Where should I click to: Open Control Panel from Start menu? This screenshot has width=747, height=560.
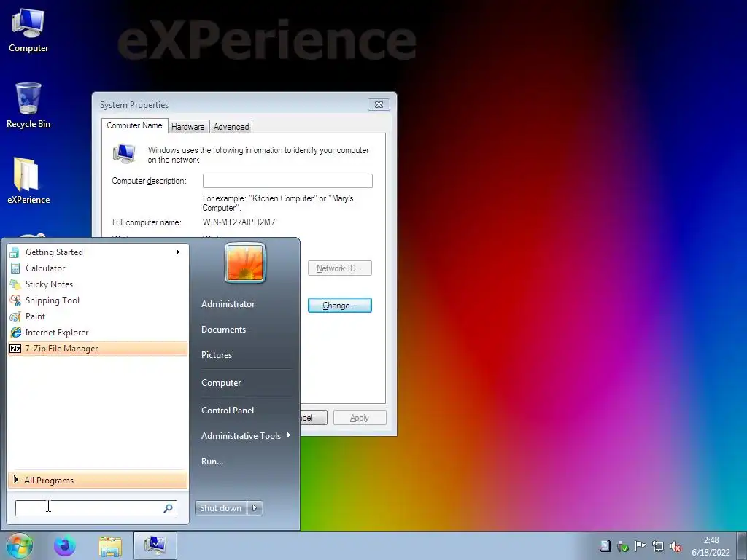(228, 411)
